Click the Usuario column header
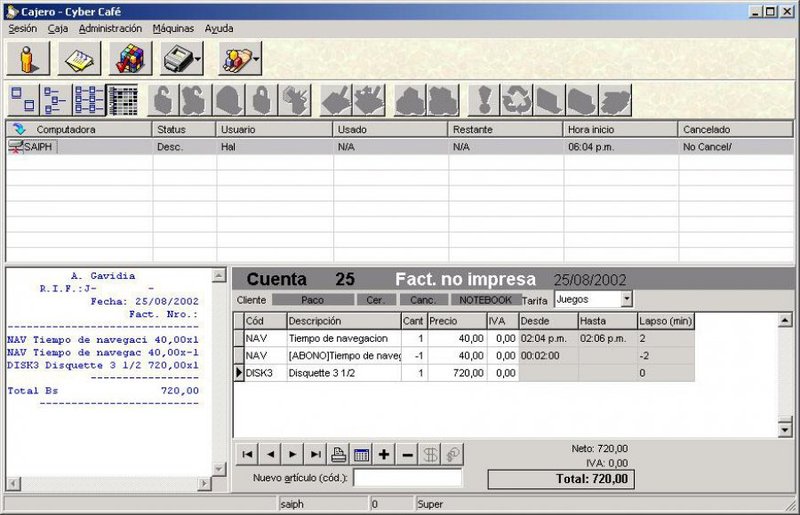Screen dimensions: 800x515 (274, 129)
